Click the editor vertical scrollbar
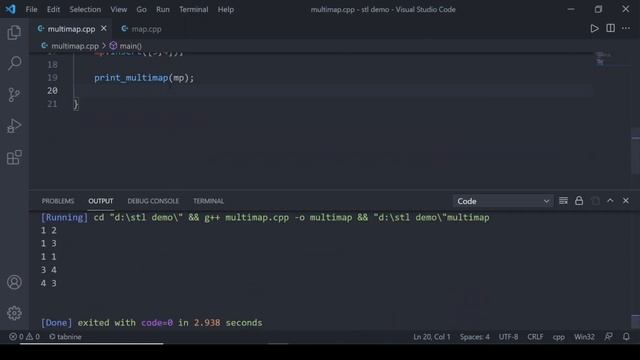This screenshot has height=360, width=640. pos(636,151)
